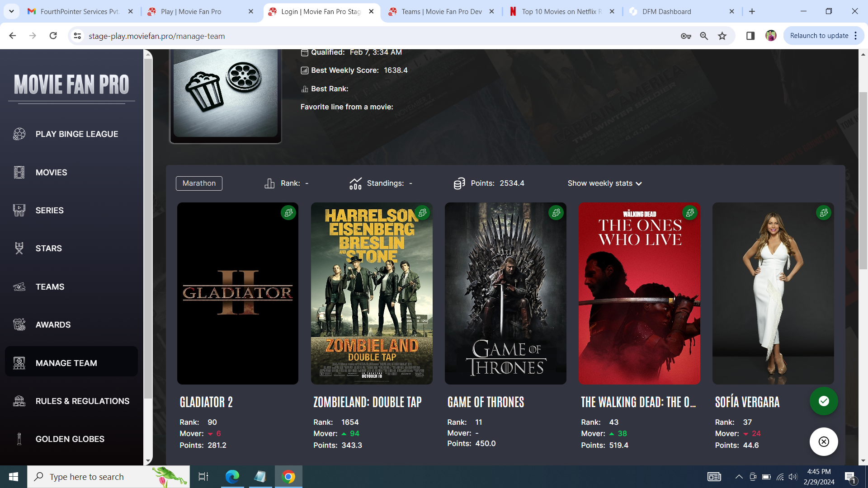The image size is (868, 488).
Task: Open the Gladiator 2 poster thumbnail
Action: pos(238,294)
